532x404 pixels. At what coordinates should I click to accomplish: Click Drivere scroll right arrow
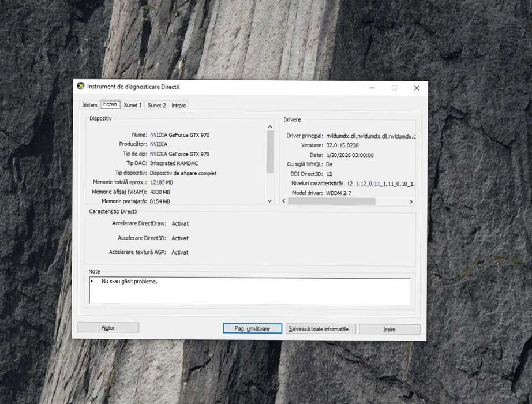pos(411,201)
